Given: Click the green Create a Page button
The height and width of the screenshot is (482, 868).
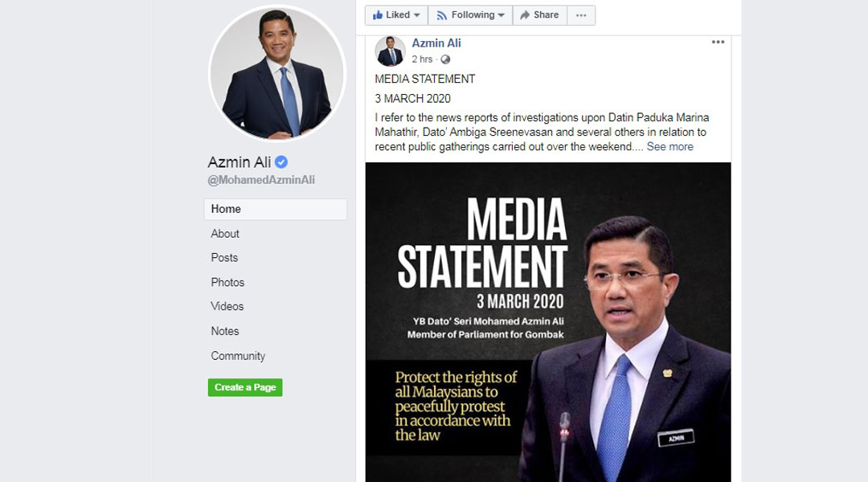Looking at the screenshot, I should click(x=245, y=387).
